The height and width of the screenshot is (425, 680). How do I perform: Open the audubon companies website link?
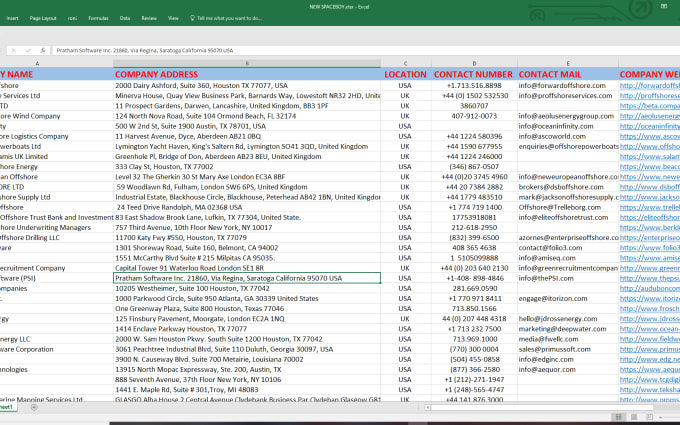(x=650, y=288)
